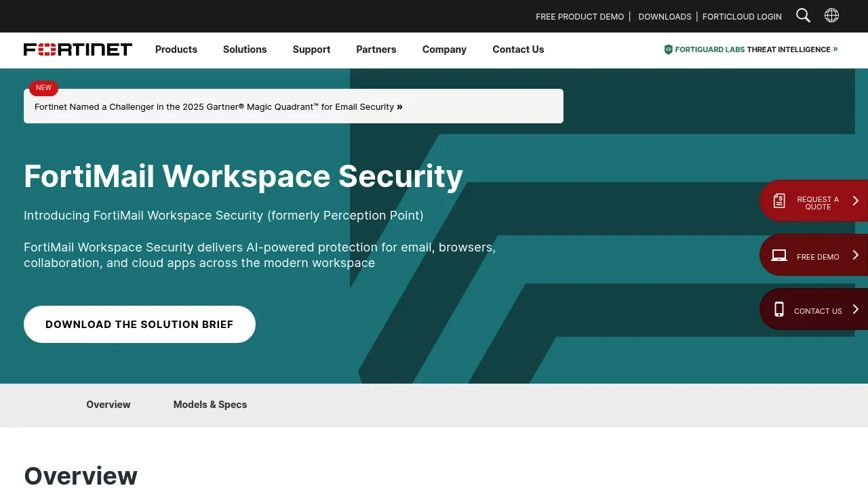Click the Contact Us phone icon
The width and height of the screenshot is (868, 488).
(x=779, y=309)
